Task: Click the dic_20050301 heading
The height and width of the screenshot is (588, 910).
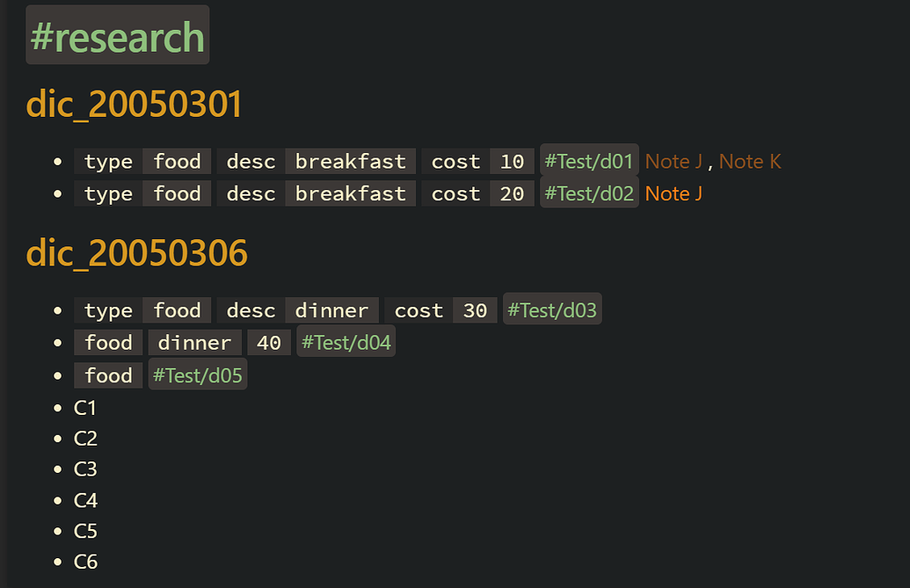Action: 134,105
